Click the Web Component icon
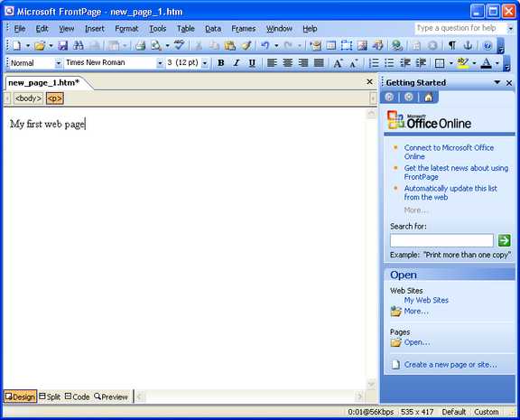 (x=315, y=45)
